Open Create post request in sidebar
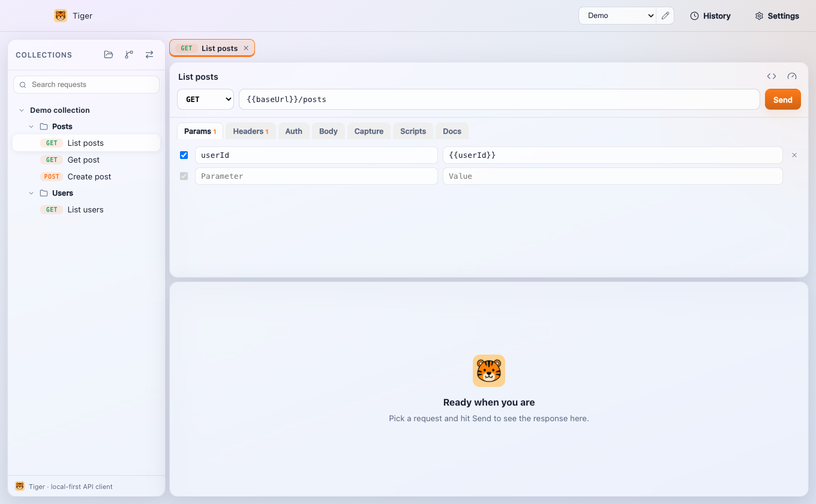This screenshot has width=816, height=504. coord(86,176)
